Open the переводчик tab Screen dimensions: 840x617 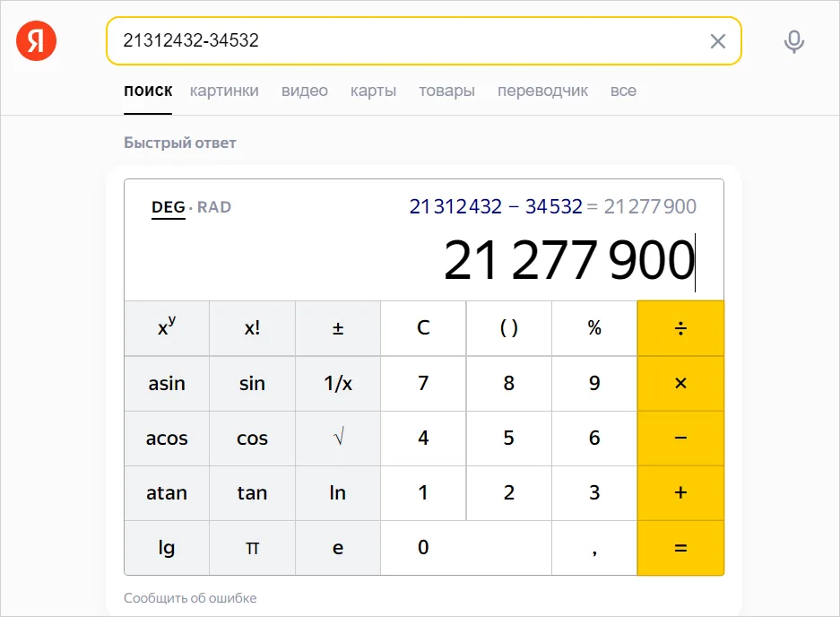click(x=542, y=91)
